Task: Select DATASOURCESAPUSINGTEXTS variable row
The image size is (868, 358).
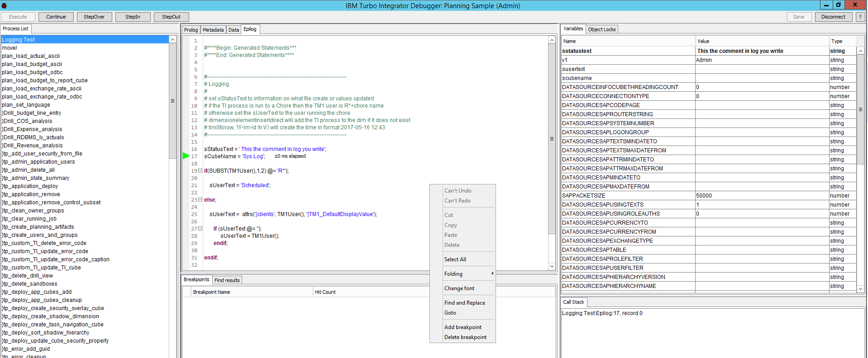Action: pos(709,205)
